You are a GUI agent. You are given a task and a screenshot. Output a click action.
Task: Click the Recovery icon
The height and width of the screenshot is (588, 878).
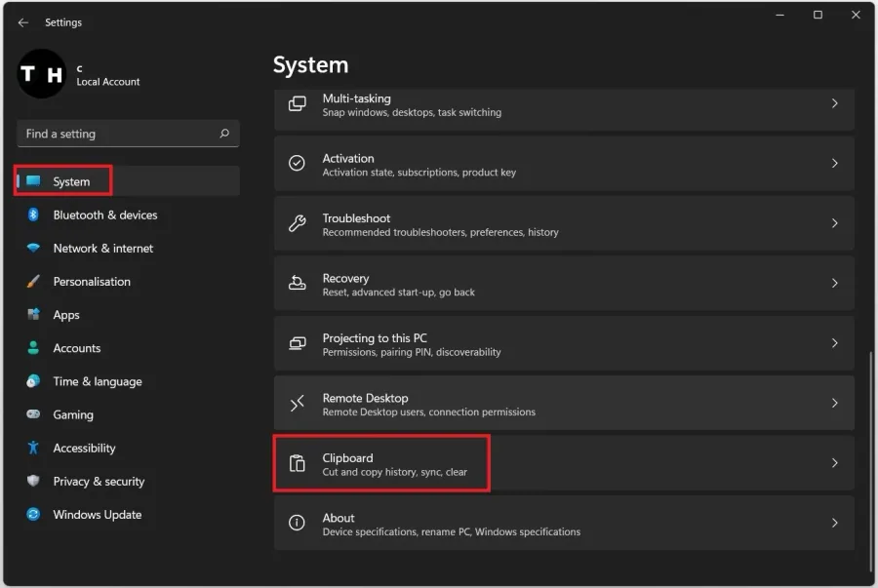pyautogui.click(x=297, y=283)
